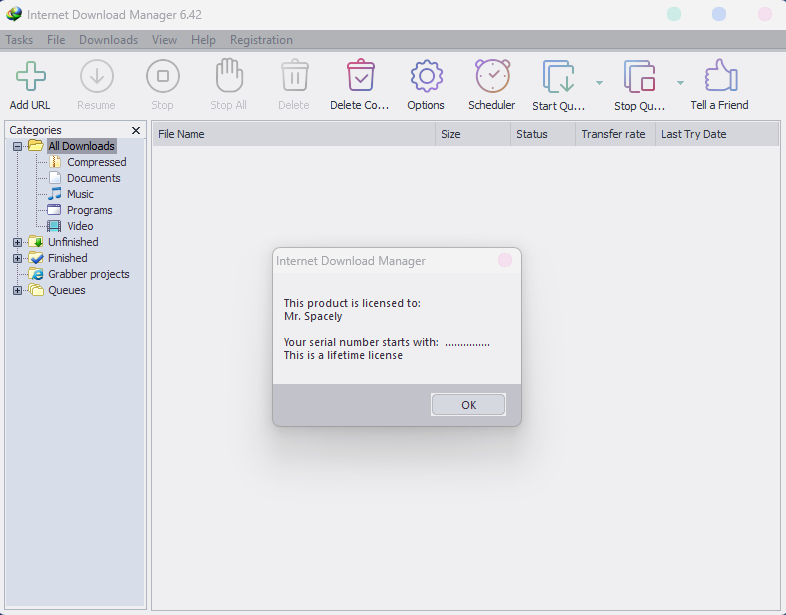
Task: Sort by the Status column header
Action: [543, 134]
